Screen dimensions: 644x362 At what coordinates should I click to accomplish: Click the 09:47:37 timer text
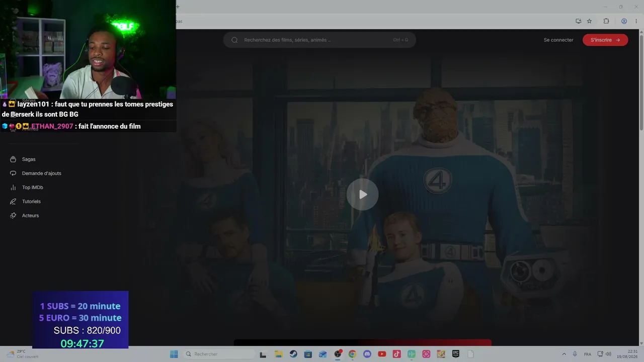coord(82,343)
